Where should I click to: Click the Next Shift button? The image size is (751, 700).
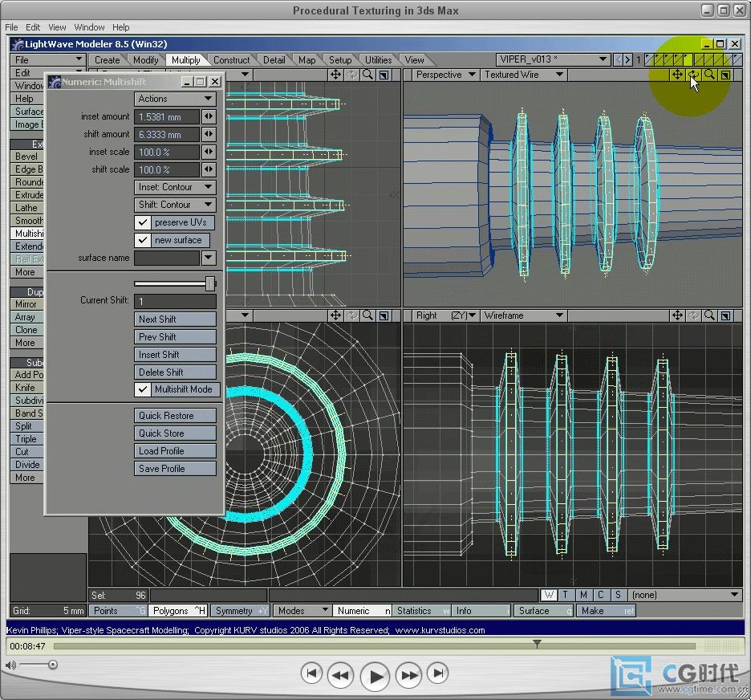tap(175, 319)
